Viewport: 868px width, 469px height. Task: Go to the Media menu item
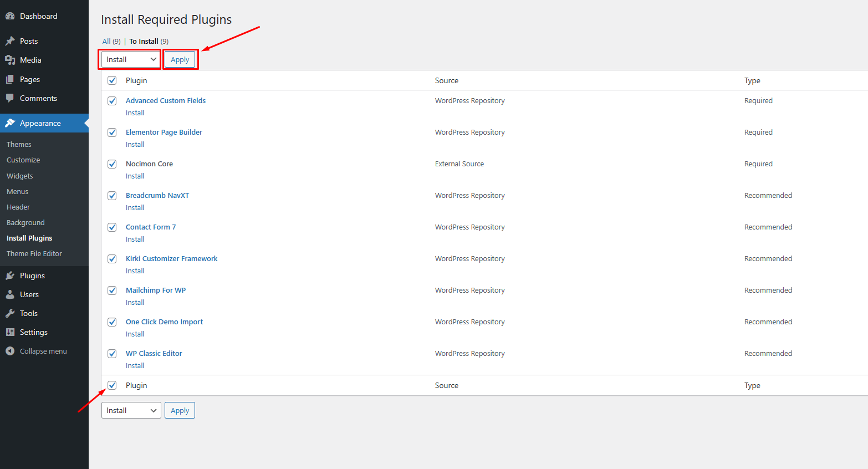(44, 60)
